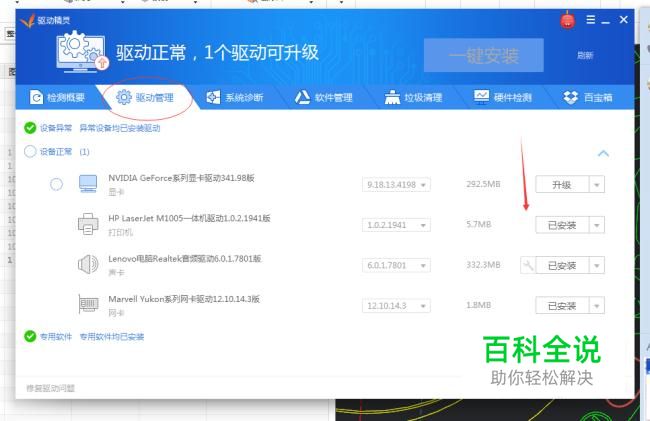Click the printer icon for HP LaserJet
This screenshot has height=421, width=650.
[x=88, y=224]
